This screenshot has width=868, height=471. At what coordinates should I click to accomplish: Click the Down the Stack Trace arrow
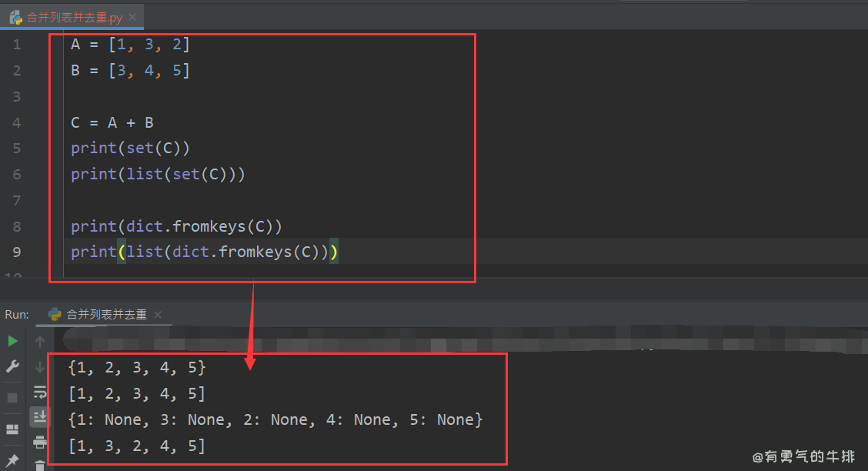39,367
